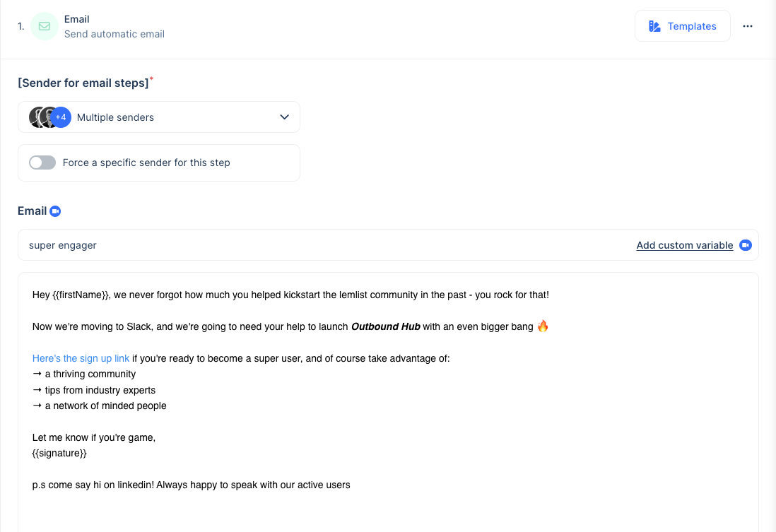Click the Force a specific sender label
This screenshot has width=776, height=532.
point(146,162)
